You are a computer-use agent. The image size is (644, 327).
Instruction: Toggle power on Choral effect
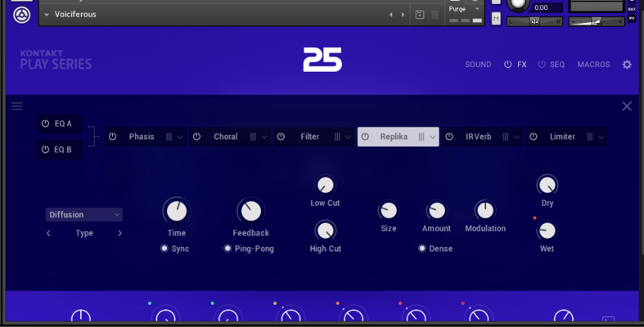[196, 137]
